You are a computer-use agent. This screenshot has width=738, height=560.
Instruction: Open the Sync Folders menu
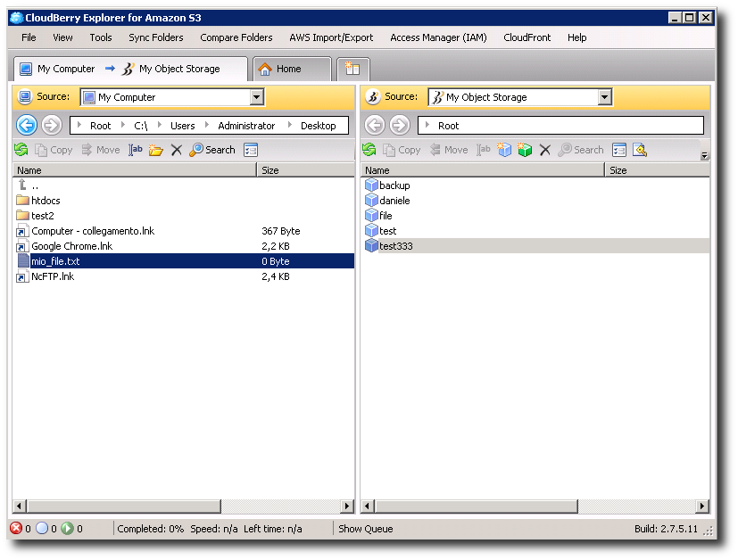point(156,37)
